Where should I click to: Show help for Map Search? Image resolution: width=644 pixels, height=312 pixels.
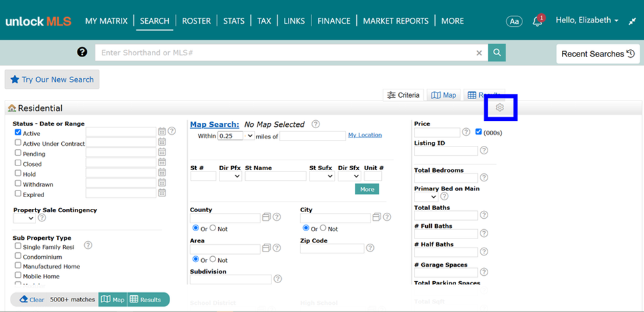click(315, 124)
